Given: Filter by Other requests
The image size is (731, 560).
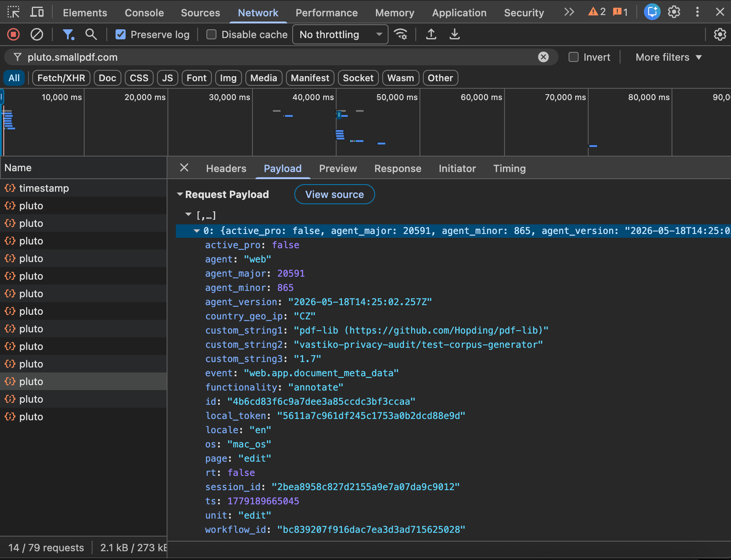Looking at the screenshot, I should click(440, 78).
